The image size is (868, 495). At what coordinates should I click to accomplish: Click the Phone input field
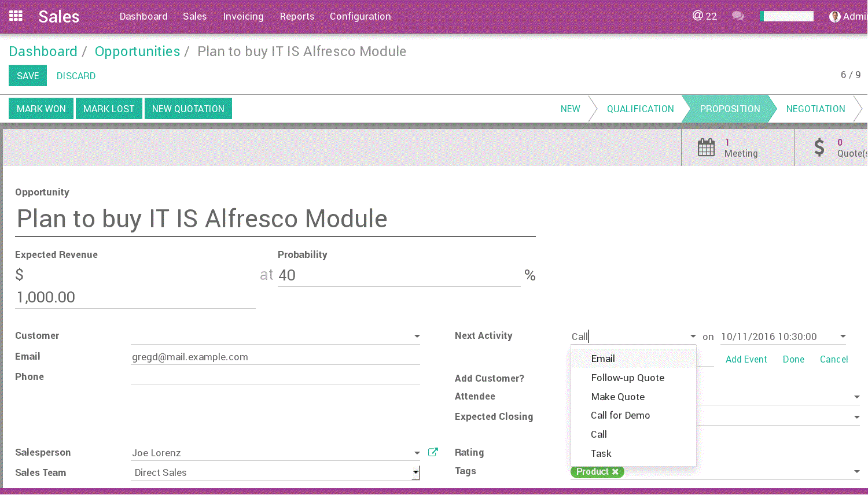[x=275, y=377]
